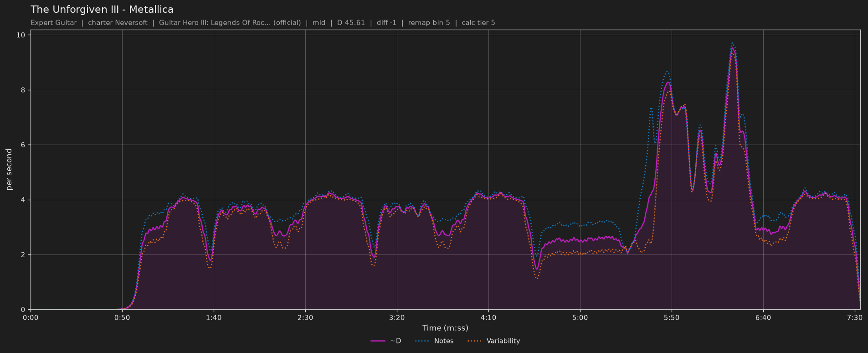The height and width of the screenshot is (353, 868).
Task: Click the '0:50' x-axis tick label
Action: coord(122,317)
